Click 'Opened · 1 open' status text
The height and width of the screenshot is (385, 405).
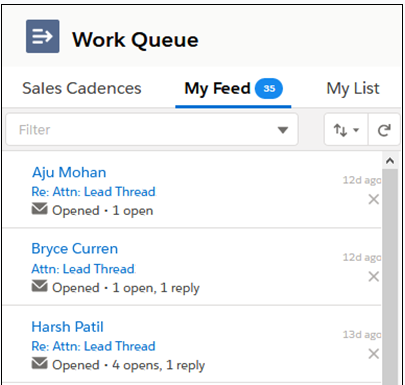coord(103,211)
